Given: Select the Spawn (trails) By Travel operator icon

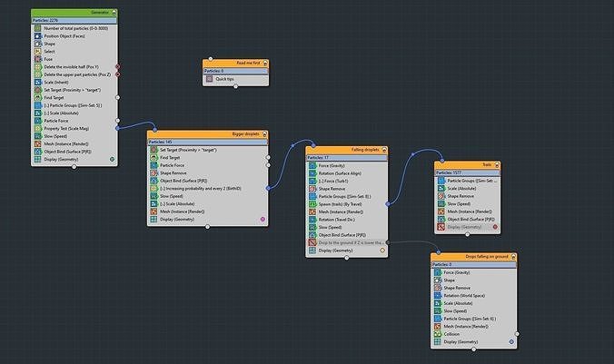Looking at the screenshot, I should (x=312, y=204).
